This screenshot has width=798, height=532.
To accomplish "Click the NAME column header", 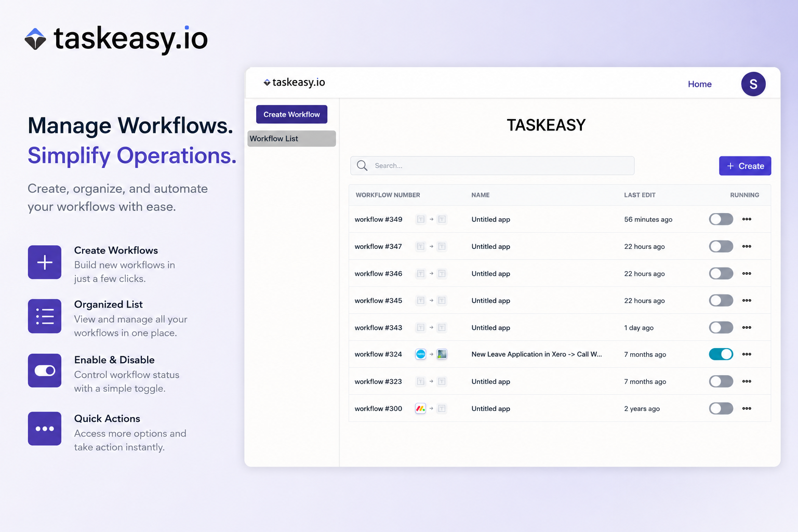I will tap(481, 195).
